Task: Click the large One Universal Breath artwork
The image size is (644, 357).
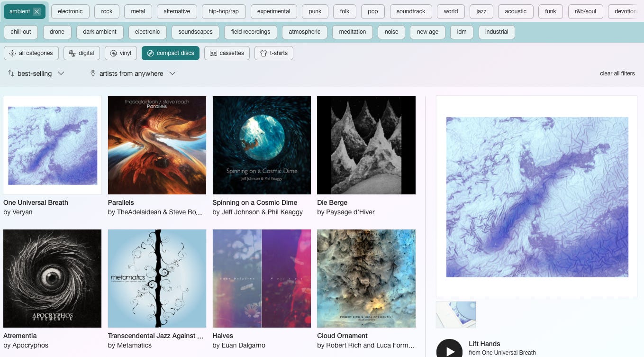Action: [x=536, y=196]
